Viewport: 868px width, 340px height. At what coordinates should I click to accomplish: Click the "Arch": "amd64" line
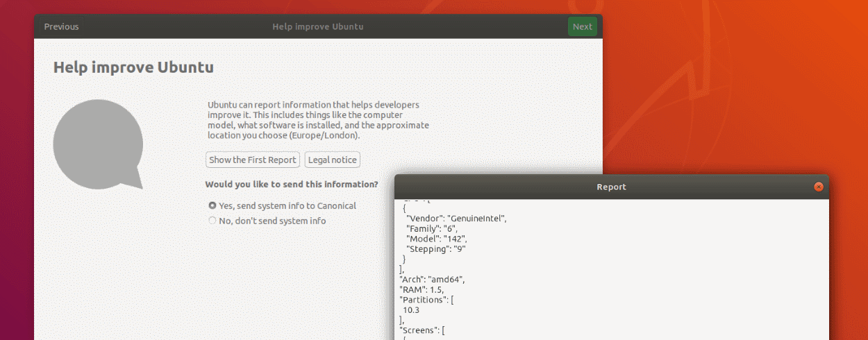point(432,279)
